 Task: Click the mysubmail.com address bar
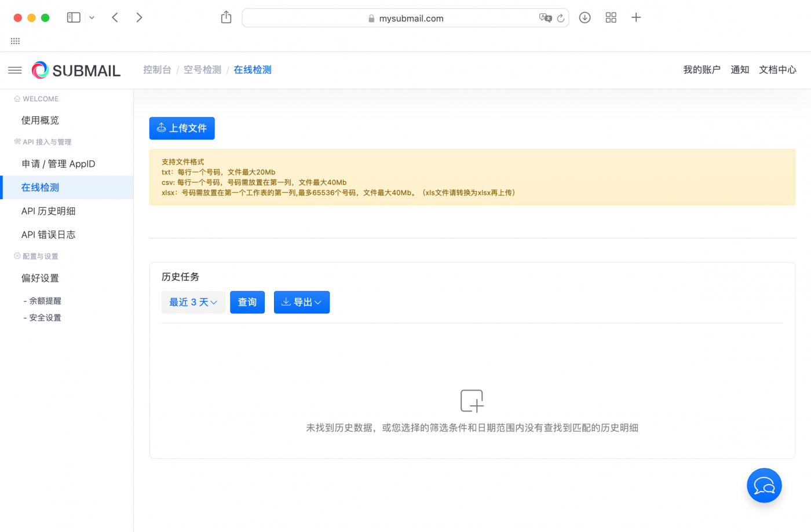pyautogui.click(x=405, y=18)
